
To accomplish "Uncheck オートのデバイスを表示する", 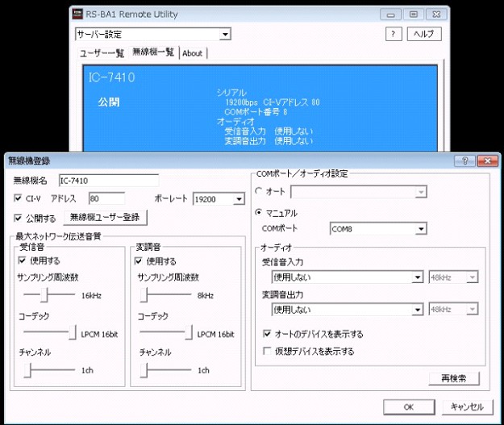I will pyautogui.click(x=267, y=333).
